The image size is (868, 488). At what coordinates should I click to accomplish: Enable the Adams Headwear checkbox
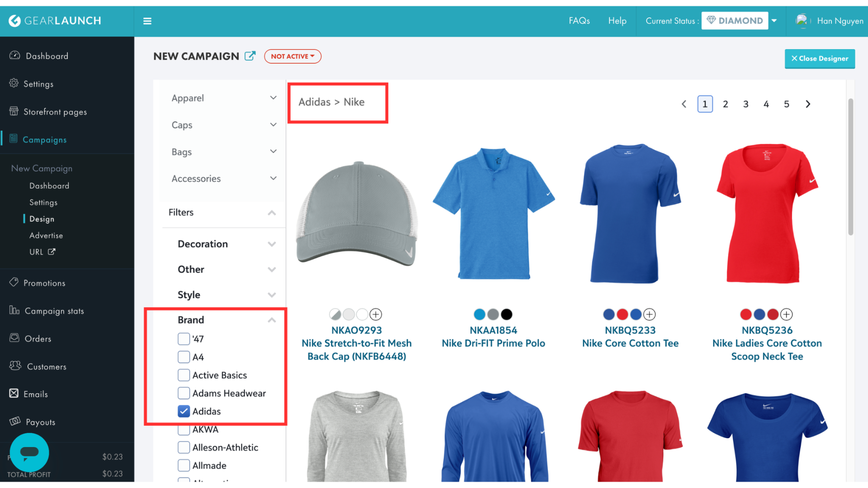pyautogui.click(x=184, y=393)
